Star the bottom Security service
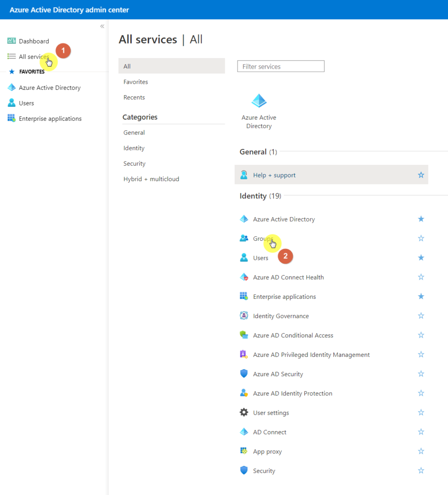Screen dimensions: 448x495 point(421,470)
